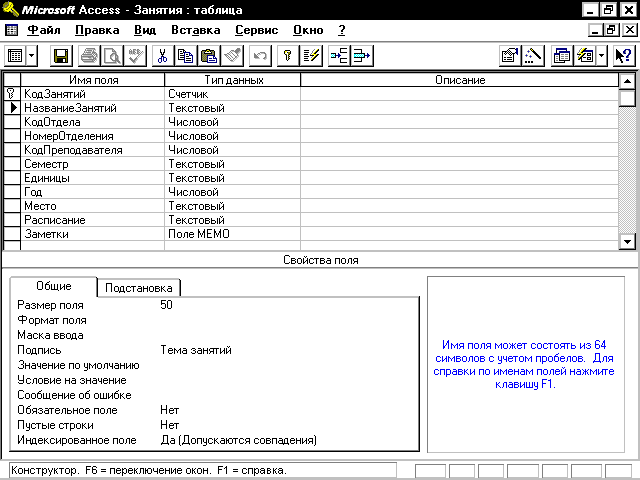This screenshot has width=640, height=480.
Task: Select the Место field name cell
Action: 92,206
